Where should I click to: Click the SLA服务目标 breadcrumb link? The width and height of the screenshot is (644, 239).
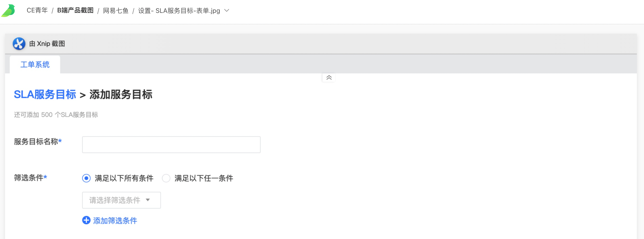click(x=45, y=95)
